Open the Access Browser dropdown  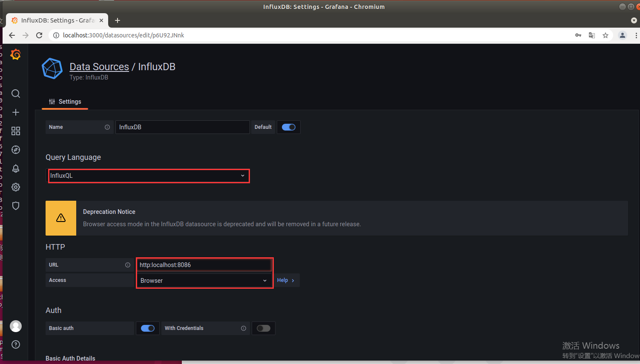click(204, 281)
